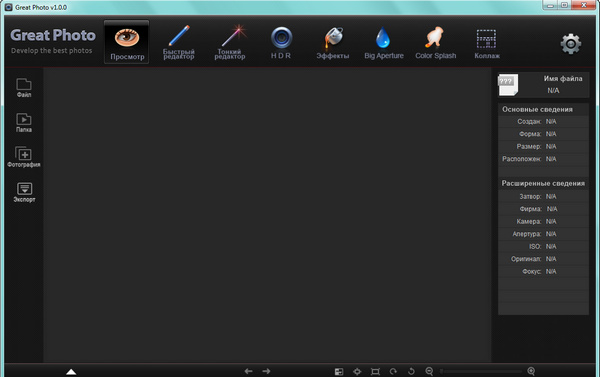600x377 pixels.
Task: Open the Папка slideshow folder button
Action: tap(24, 122)
